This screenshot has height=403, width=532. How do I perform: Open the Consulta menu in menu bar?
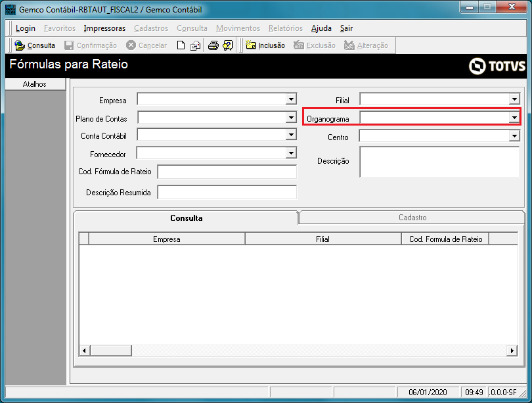[192, 28]
